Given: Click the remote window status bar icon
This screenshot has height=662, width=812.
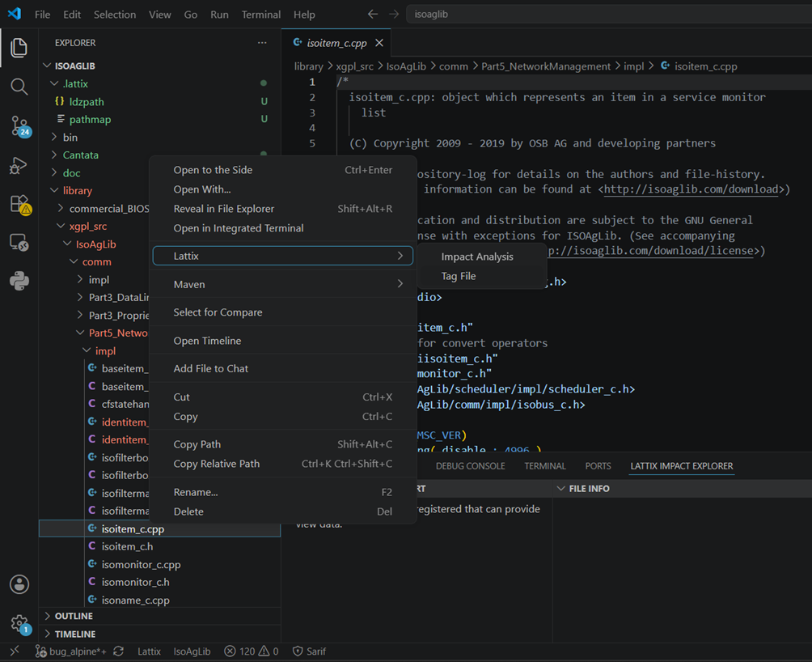Looking at the screenshot, I should 15,651.
